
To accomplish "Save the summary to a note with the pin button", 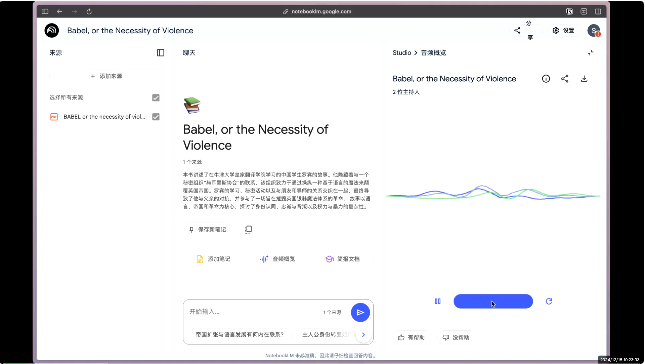I will tap(208, 230).
